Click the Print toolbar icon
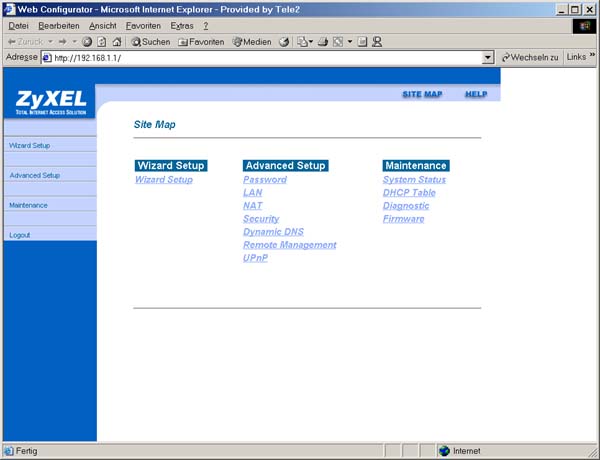The height and width of the screenshot is (460, 600). tap(320, 42)
